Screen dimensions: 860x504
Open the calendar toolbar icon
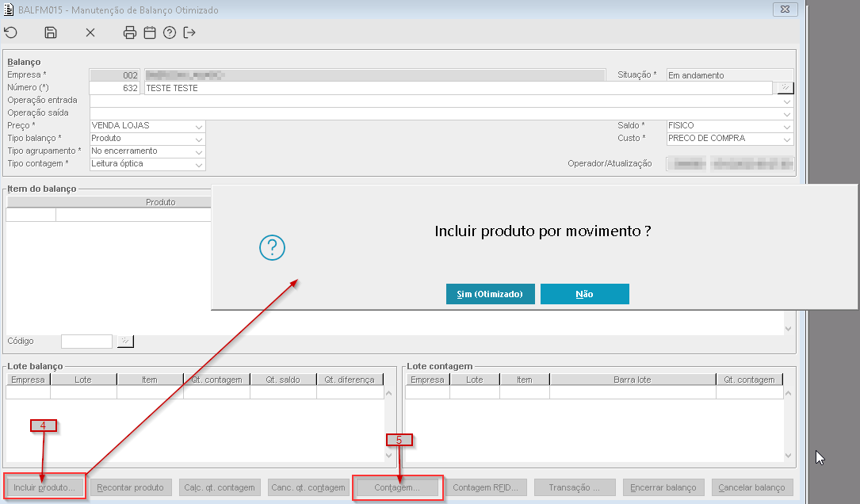coord(150,33)
